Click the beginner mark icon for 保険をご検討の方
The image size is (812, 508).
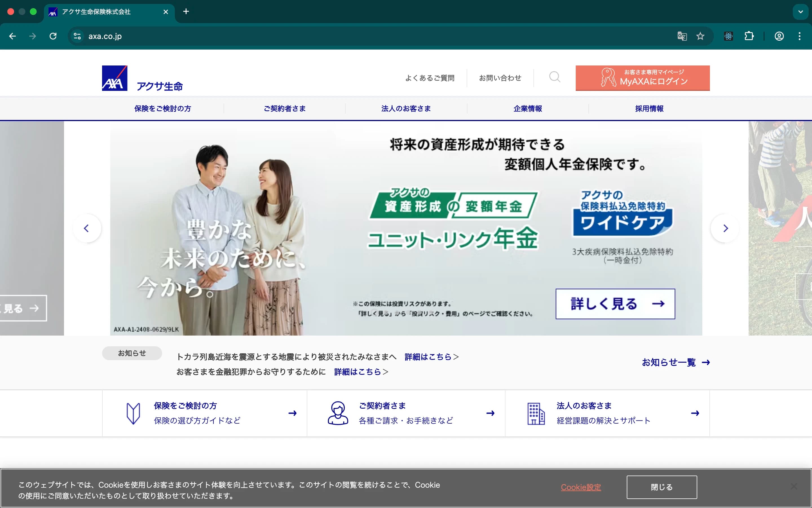click(x=133, y=413)
